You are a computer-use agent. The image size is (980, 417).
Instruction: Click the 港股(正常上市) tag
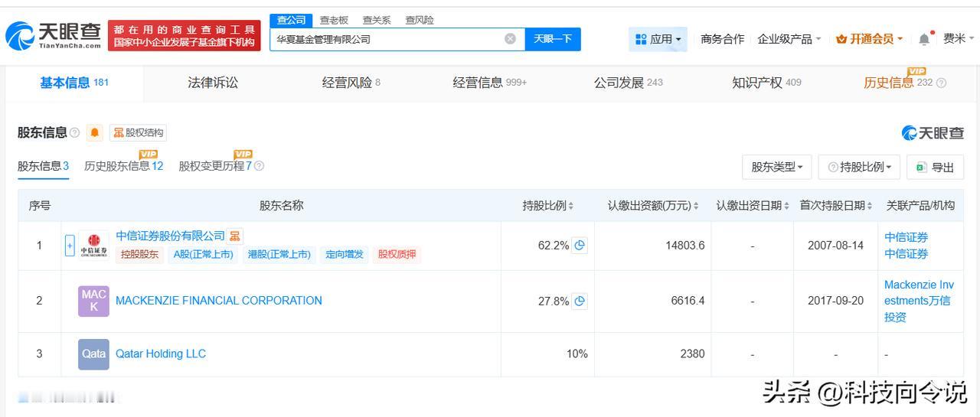point(279,254)
